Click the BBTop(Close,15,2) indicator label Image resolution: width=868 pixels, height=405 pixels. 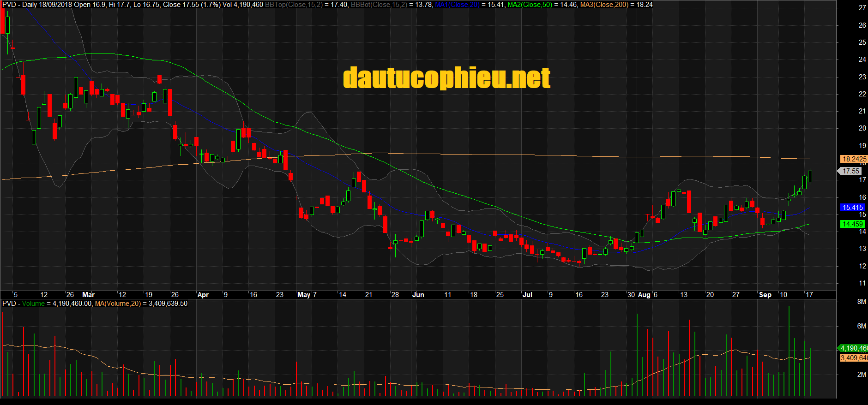[294, 5]
